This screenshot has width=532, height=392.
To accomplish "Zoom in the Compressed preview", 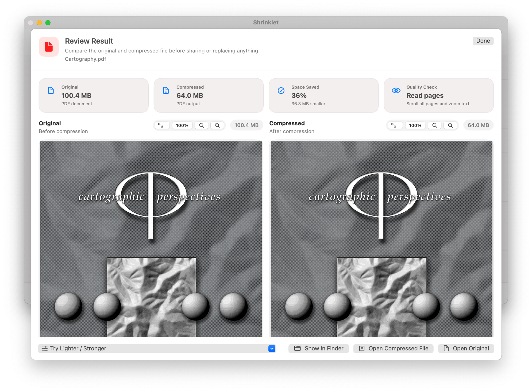I will pyautogui.click(x=450, y=125).
